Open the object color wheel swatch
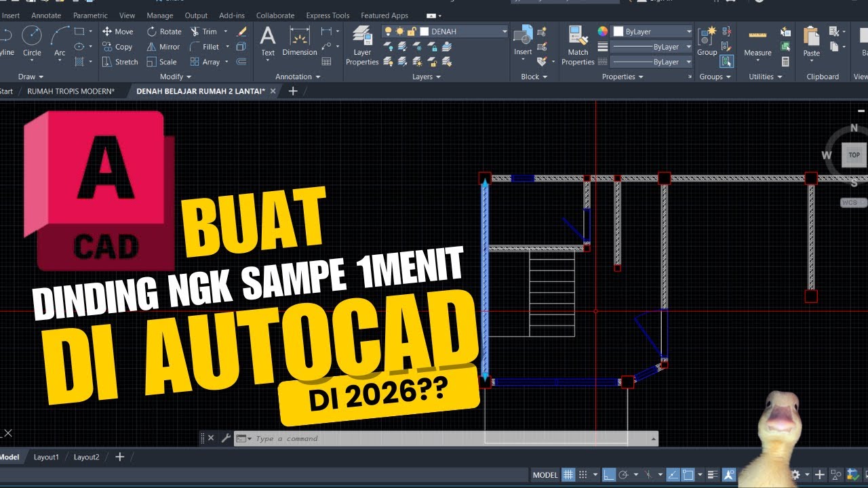The height and width of the screenshot is (488, 868). pyautogui.click(x=602, y=31)
